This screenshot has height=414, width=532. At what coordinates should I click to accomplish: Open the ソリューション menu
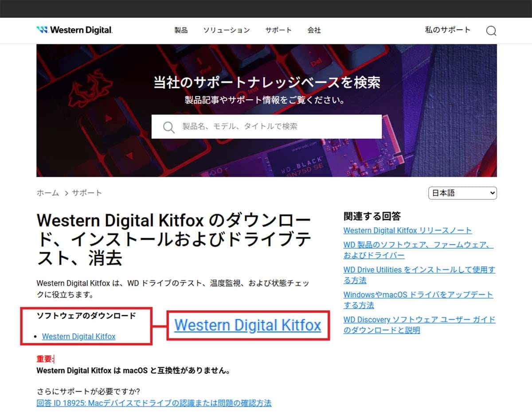pos(227,30)
